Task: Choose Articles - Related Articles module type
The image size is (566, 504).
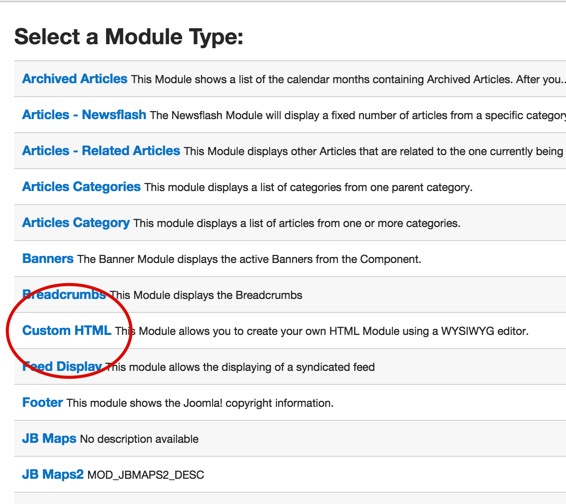Action: coord(101,151)
